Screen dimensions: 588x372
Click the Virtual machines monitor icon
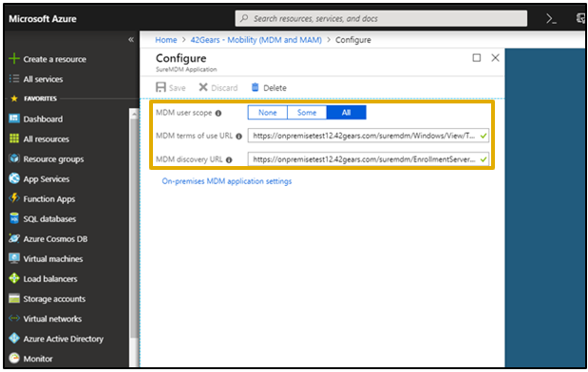(x=14, y=258)
